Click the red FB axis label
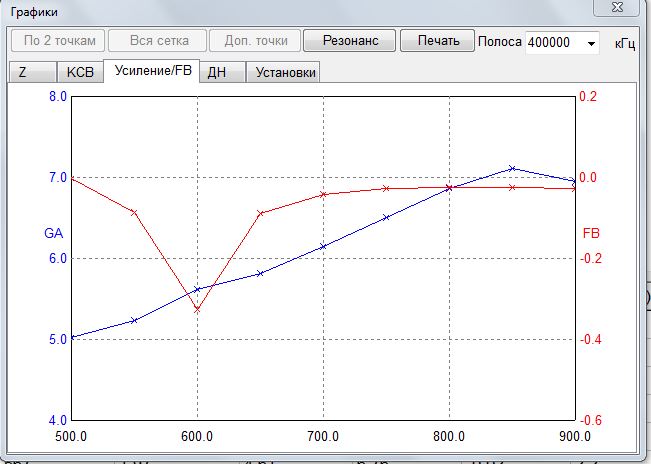Screen dimensions: 651x464 point(591,233)
